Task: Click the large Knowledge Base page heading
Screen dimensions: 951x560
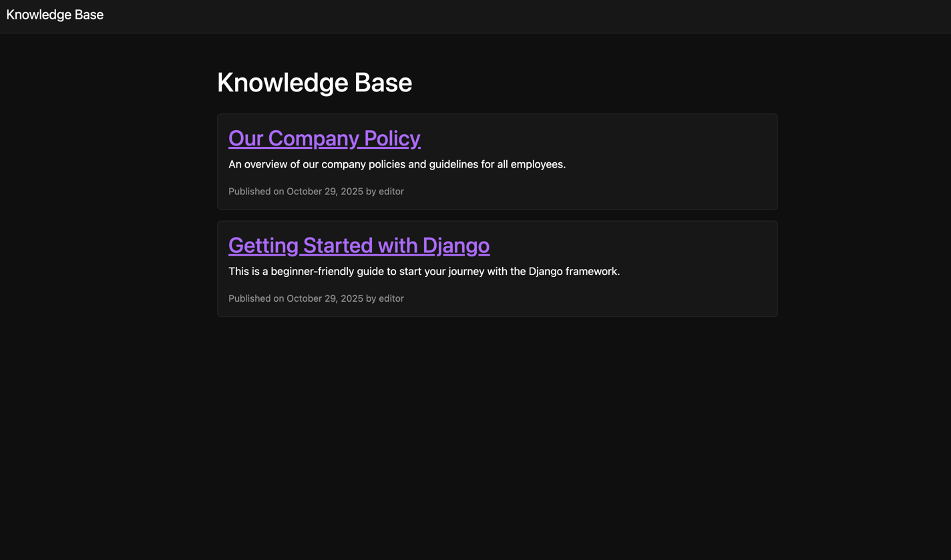Action: [x=314, y=82]
